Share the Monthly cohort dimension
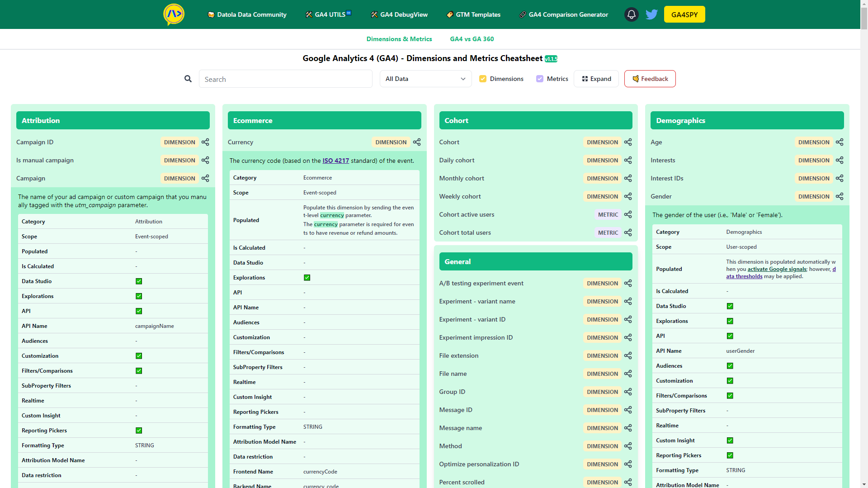Screen dimensions: 868x488 (x=628, y=178)
